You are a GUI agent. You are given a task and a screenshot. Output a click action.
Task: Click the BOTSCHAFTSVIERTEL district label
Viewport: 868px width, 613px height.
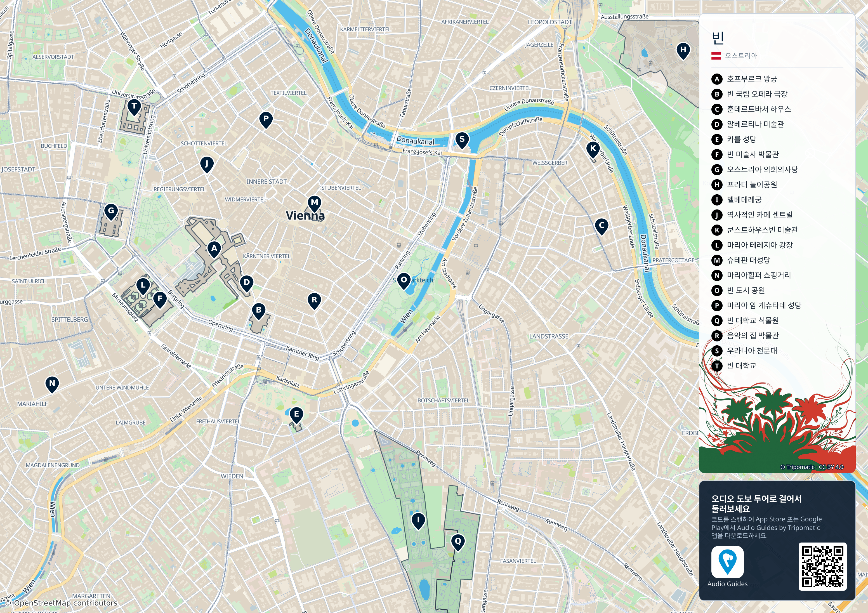[443, 400]
